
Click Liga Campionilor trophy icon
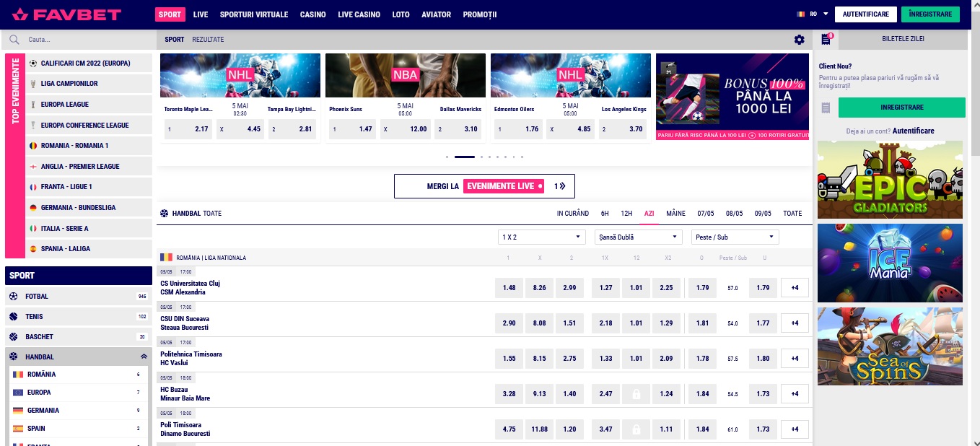(32, 84)
